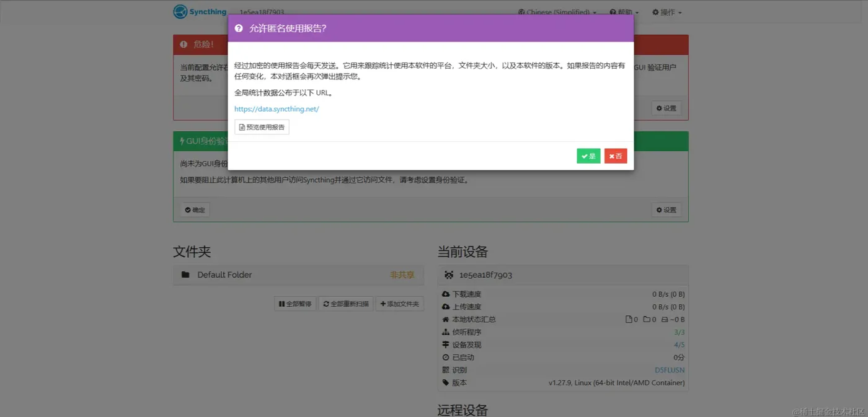Click the sitemap icon beside 侦听程序

click(446, 332)
